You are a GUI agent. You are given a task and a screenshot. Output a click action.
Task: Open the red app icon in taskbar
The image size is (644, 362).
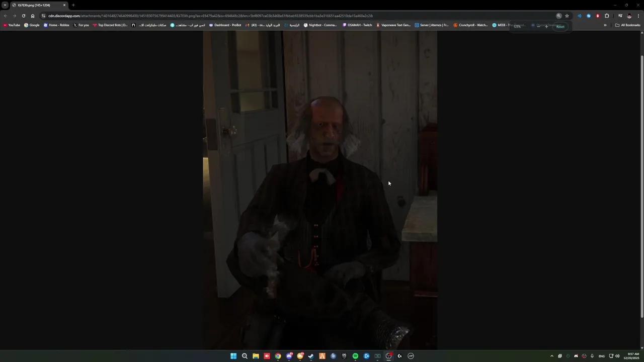pos(267,356)
